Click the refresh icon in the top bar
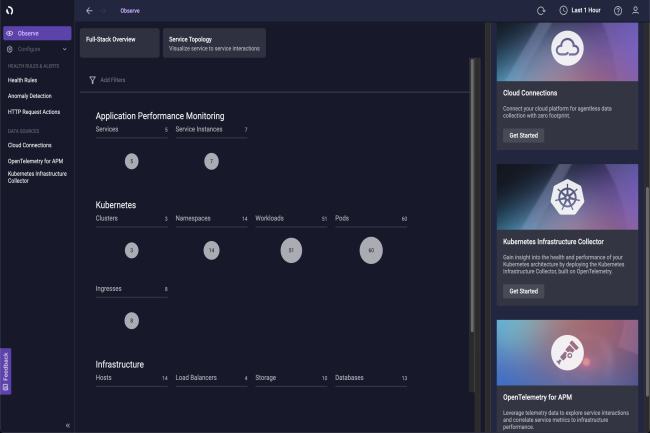Image resolution: width=650 pixels, height=433 pixels. (541, 11)
